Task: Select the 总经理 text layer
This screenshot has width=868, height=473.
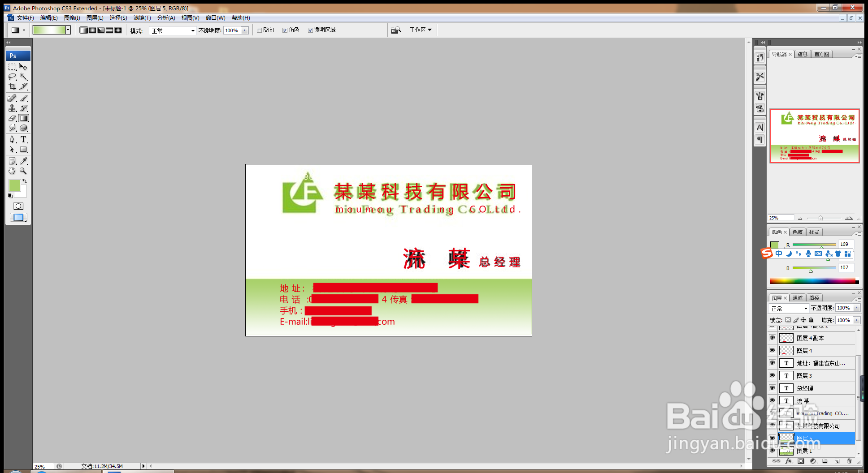Action: [x=805, y=388]
